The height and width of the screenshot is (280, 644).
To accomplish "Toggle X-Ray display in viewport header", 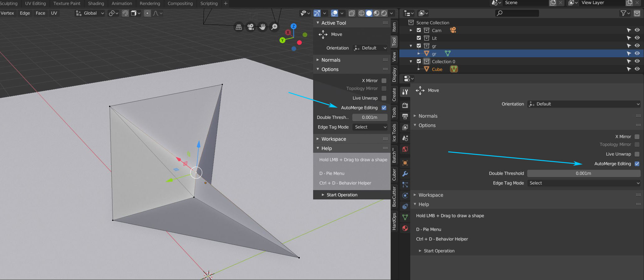I will tap(352, 13).
